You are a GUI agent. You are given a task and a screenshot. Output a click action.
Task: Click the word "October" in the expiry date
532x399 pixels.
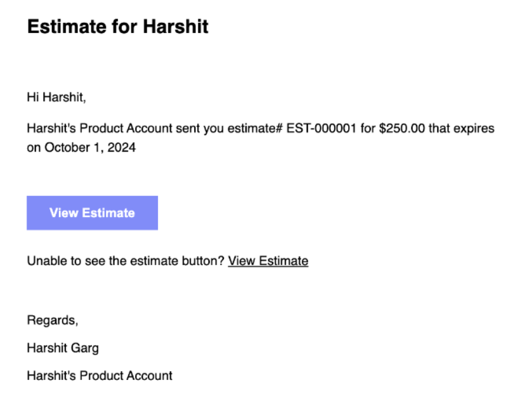click(66, 148)
